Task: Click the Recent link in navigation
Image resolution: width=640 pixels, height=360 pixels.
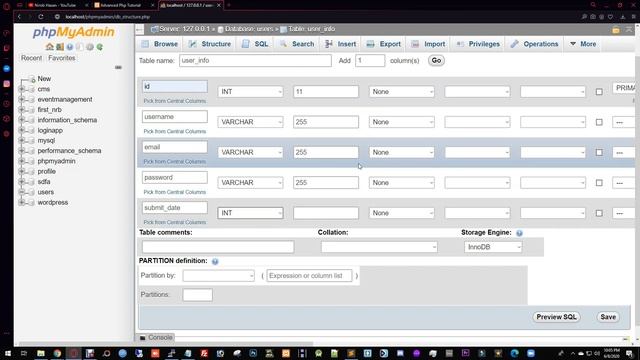Action: pos(31,58)
